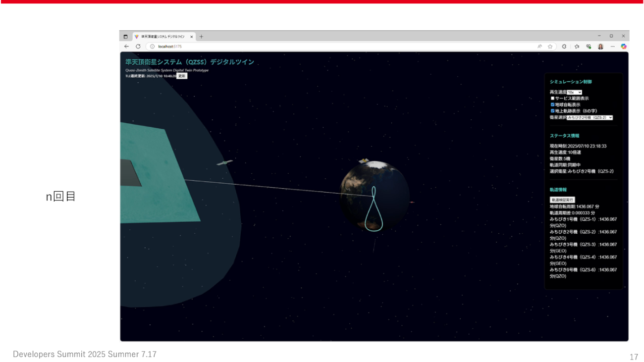Viewport: 644px width, 362px height.
Task: Reload the page with the refresh icon
Action: pos(138,47)
